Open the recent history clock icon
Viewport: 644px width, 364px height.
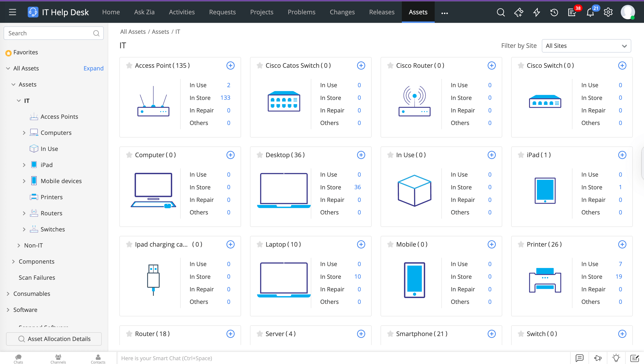[554, 12]
